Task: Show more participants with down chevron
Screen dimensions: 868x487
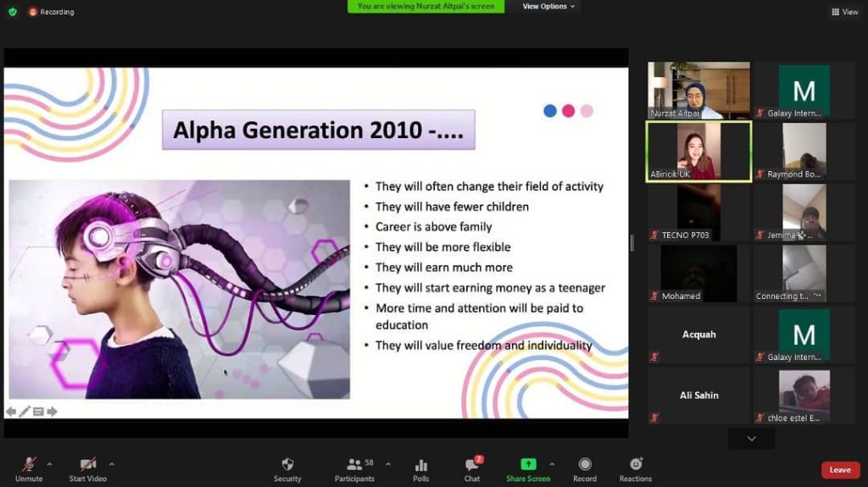Action: tap(751, 439)
